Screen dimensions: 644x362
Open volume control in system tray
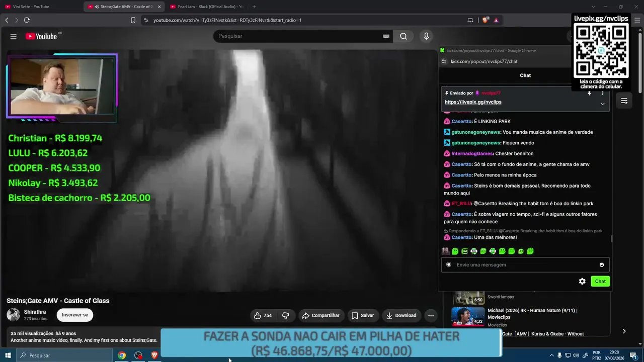(x=576, y=355)
